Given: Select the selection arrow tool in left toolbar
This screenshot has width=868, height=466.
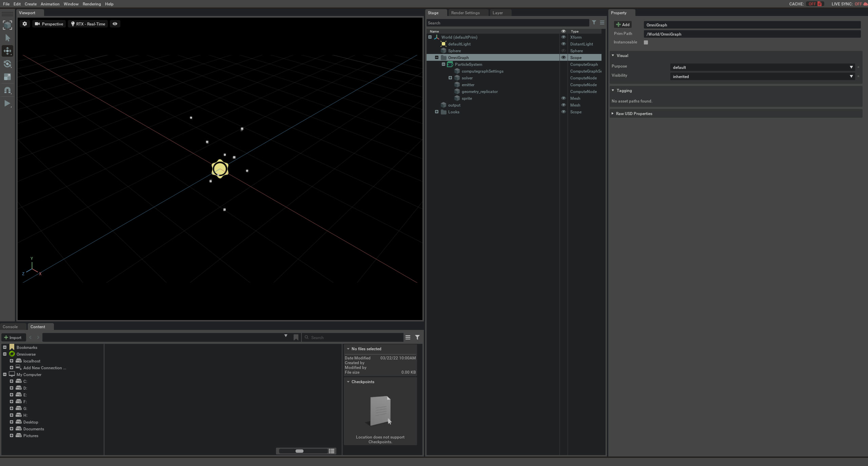Looking at the screenshot, I should coord(7,38).
